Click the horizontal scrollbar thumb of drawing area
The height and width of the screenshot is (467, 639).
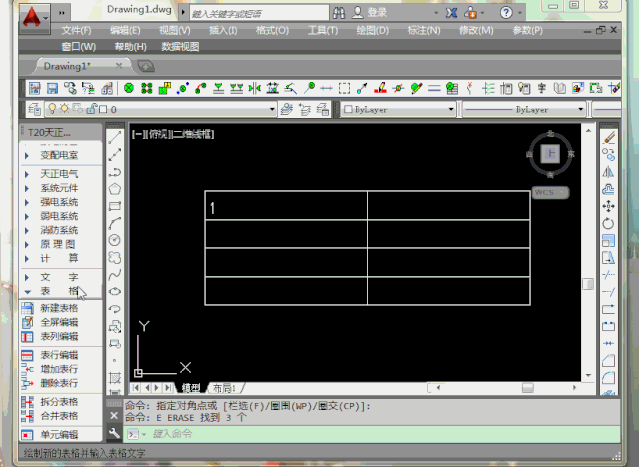tap(528, 388)
